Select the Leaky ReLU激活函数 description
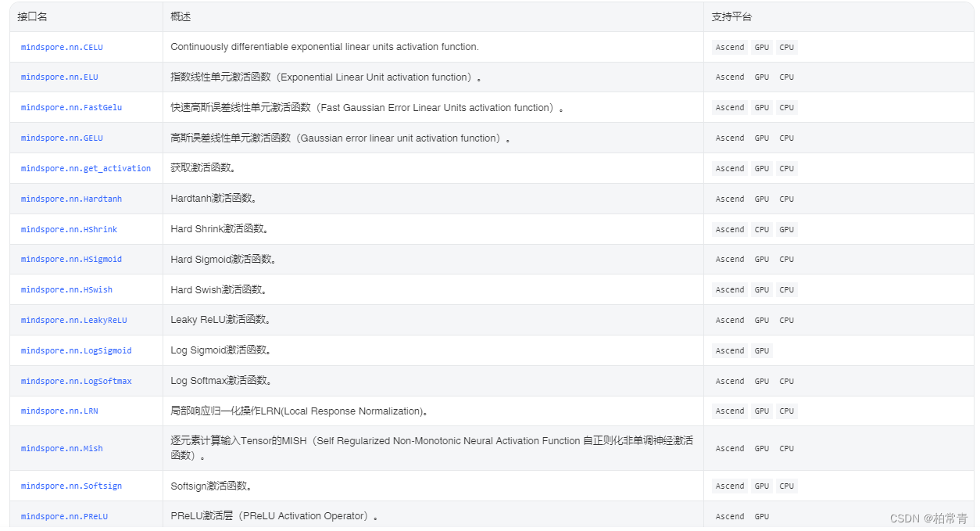This screenshot has height=531, width=980. (x=221, y=320)
